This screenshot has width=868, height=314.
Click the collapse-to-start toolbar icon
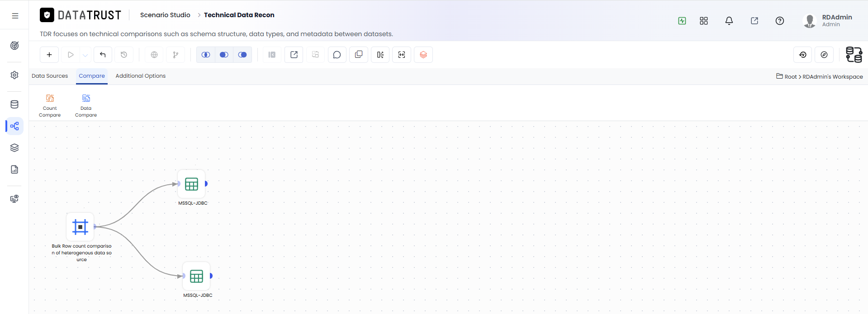click(x=272, y=55)
